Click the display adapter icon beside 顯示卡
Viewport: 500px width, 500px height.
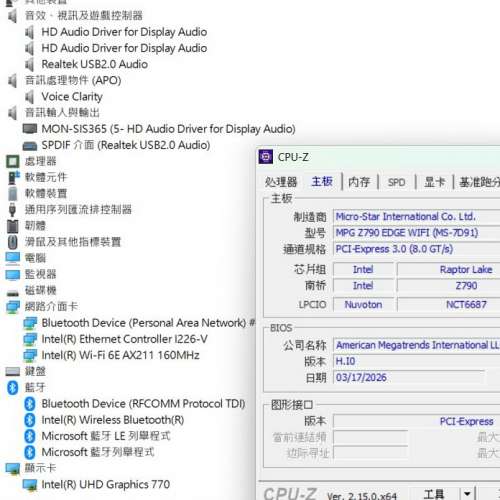click(x=13, y=469)
